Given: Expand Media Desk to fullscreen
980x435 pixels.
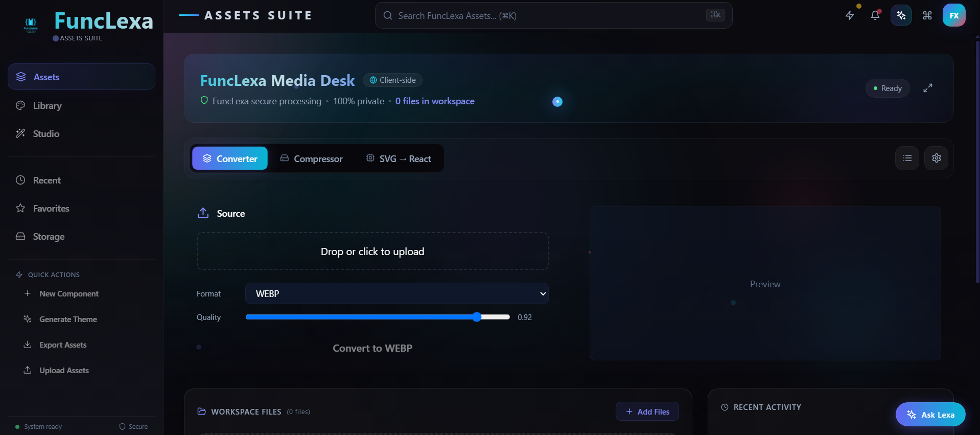Looking at the screenshot, I should [x=928, y=88].
